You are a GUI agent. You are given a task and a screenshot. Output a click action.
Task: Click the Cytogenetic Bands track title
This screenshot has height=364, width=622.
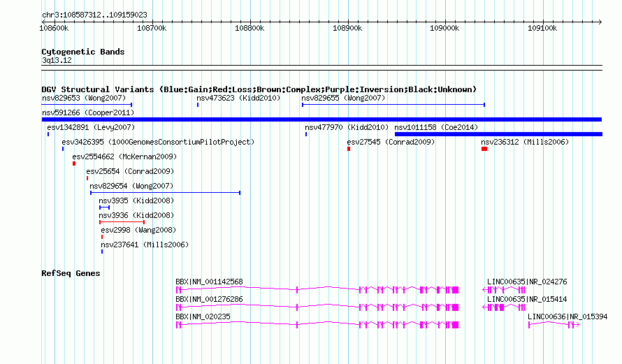[83, 52]
